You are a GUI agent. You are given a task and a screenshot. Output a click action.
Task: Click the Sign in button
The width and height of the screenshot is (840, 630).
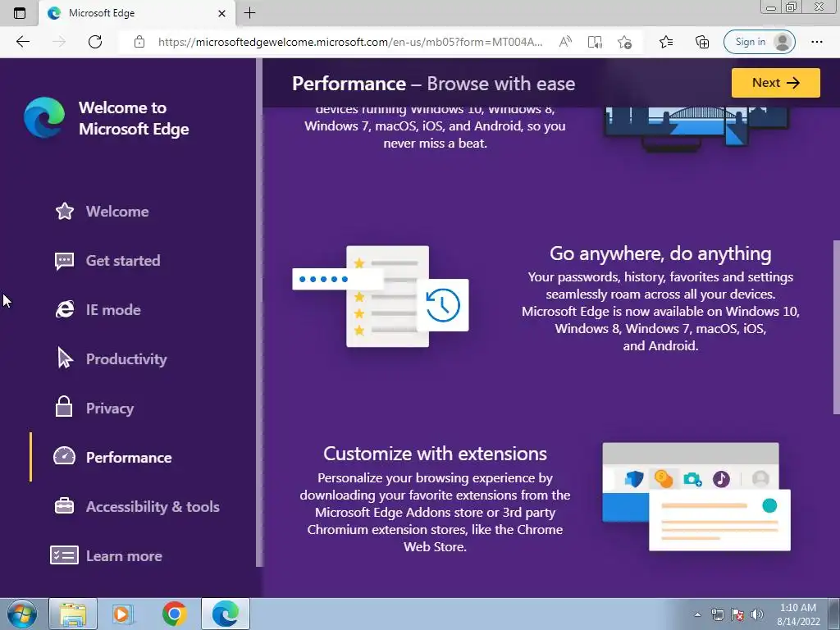click(759, 42)
